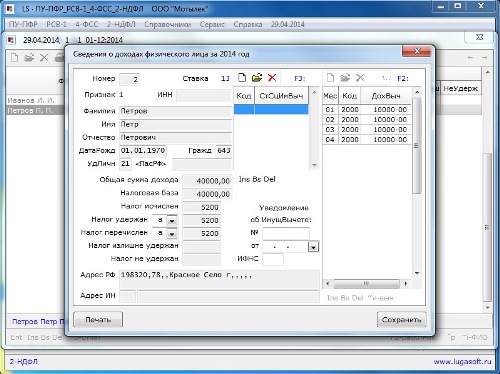Click the Общая сумма дохода field
The height and width of the screenshot is (374, 500).
[x=207, y=181]
